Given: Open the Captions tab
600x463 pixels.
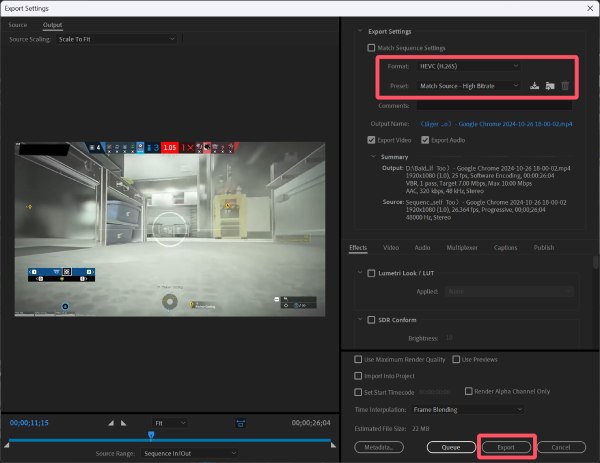Looking at the screenshot, I should tap(505, 248).
